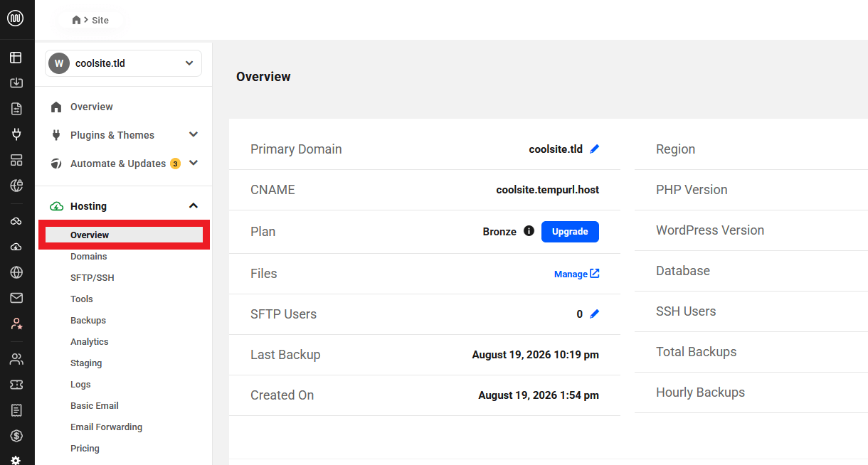Click the PHP Version label
868x465 pixels.
(x=692, y=190)
